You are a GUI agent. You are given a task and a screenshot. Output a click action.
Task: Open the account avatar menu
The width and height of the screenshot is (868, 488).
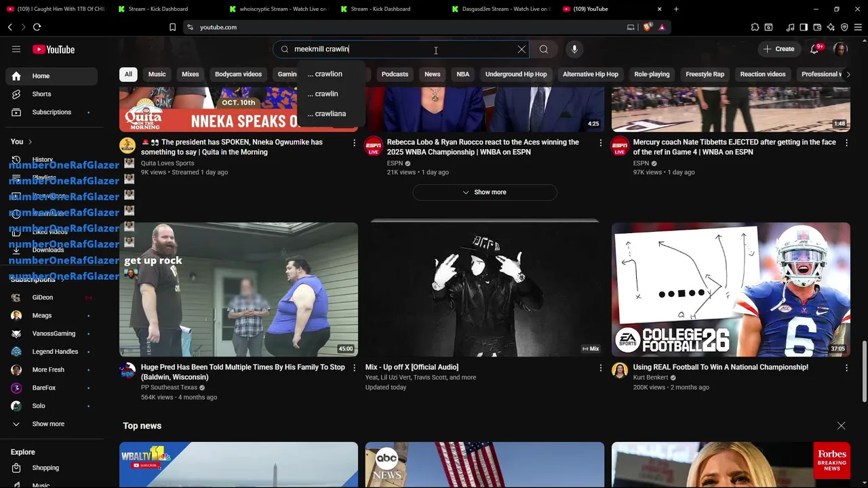tap(840, 49)
